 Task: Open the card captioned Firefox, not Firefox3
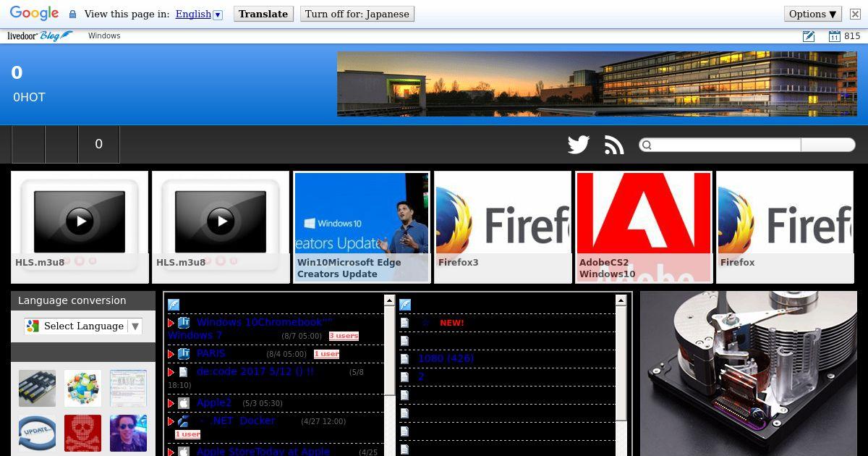pos(785,227)
